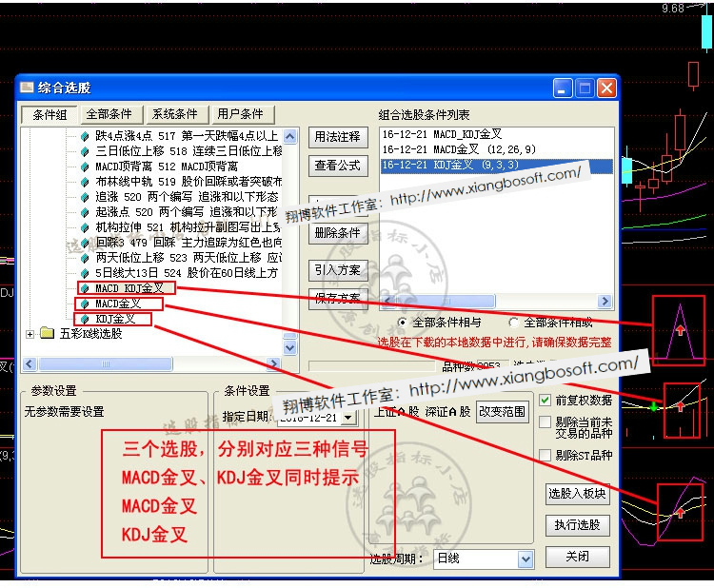Select the MACD金叉 tree row

[118, 304]
